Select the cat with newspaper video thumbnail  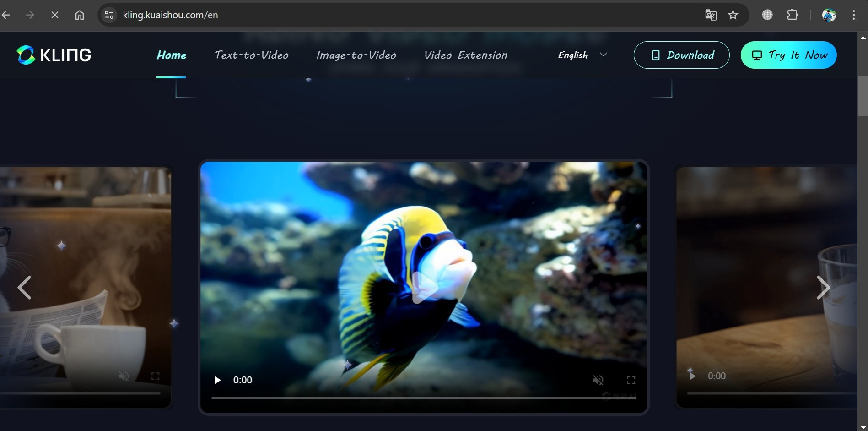[85, 287]
